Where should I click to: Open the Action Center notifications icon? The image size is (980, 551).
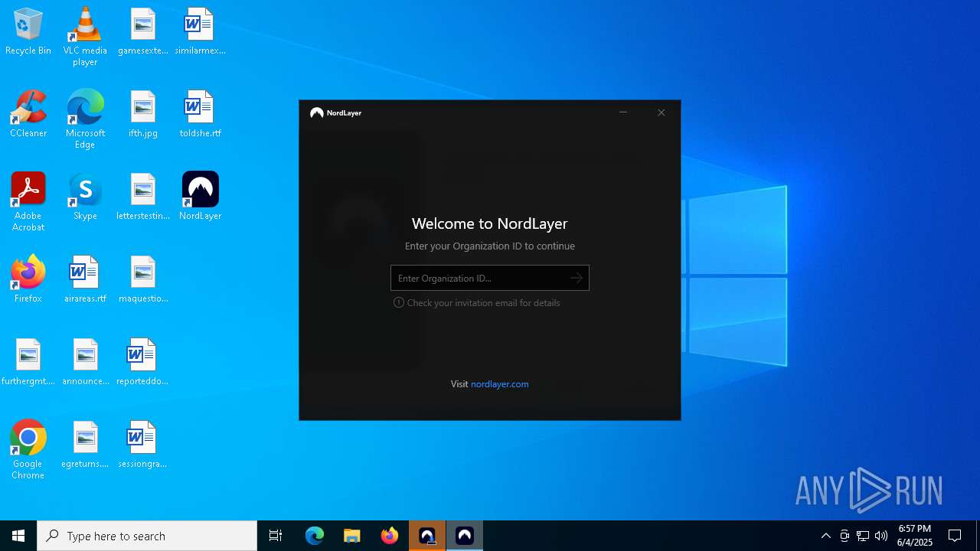coord(955,536)
